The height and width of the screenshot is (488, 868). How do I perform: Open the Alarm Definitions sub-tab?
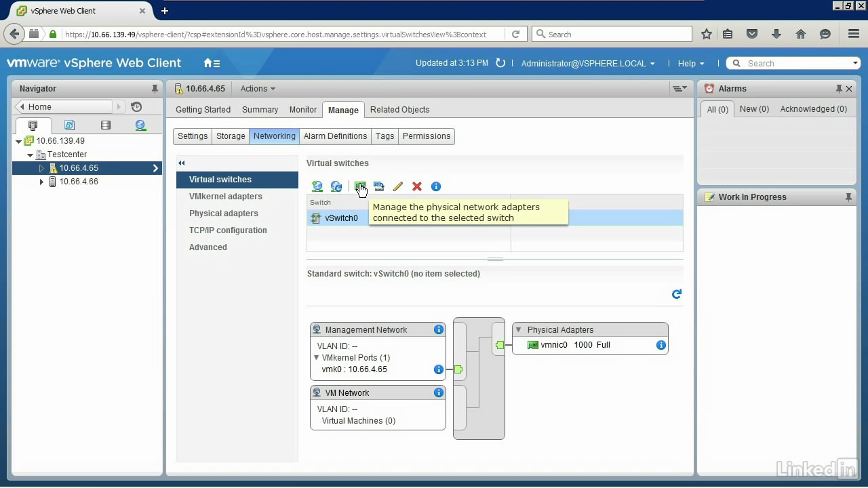[335, 136]
